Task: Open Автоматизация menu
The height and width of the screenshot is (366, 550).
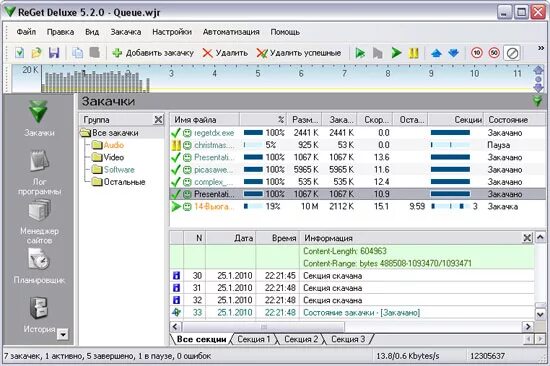Action: pos(231,32)
